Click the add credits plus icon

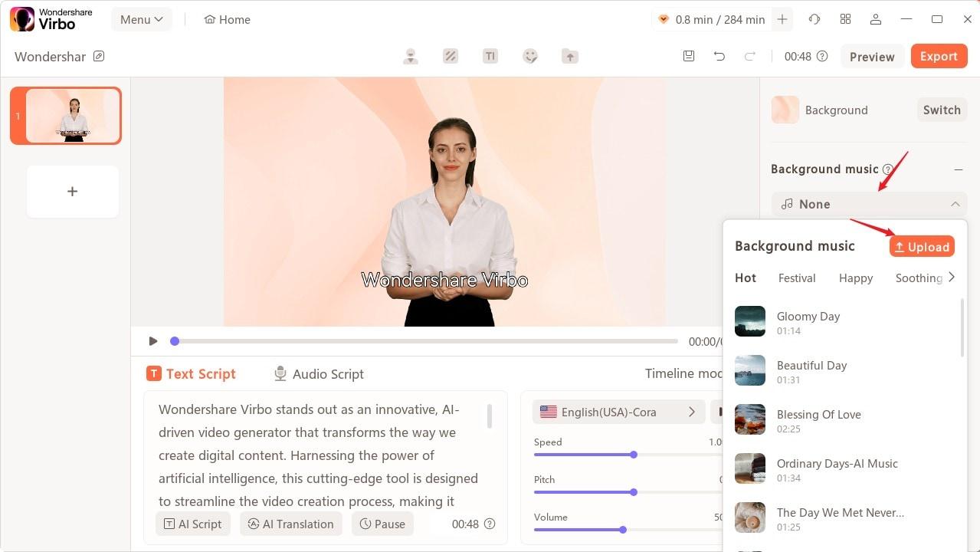[x=782, y=19]
